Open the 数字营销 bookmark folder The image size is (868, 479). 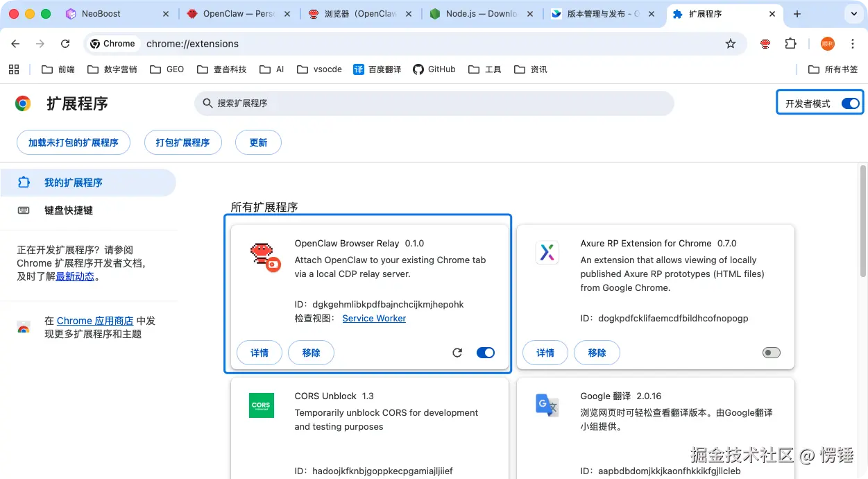coord(112,69)
